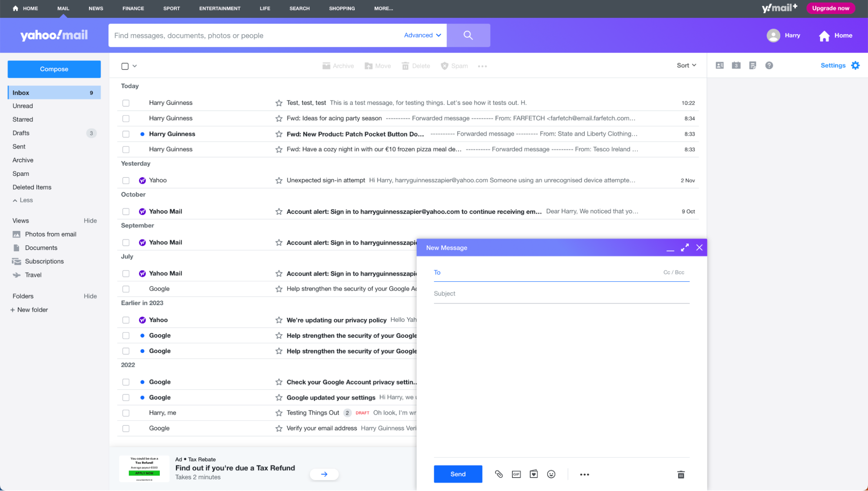Viewport: 868px width, 491px height.
Task: Expand the Advanced search dropdown
Action: coord(422,35)
